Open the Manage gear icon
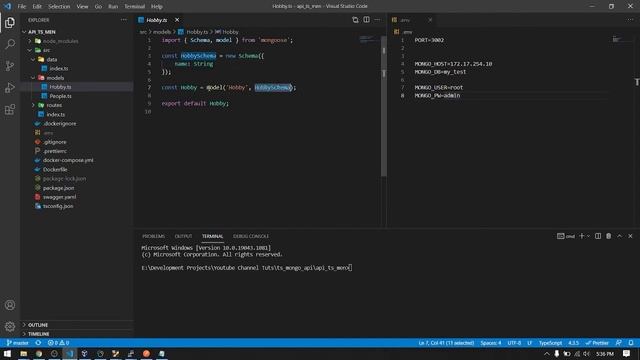The width and height of the screenshot is (640, 360). [x=10, y=327]
